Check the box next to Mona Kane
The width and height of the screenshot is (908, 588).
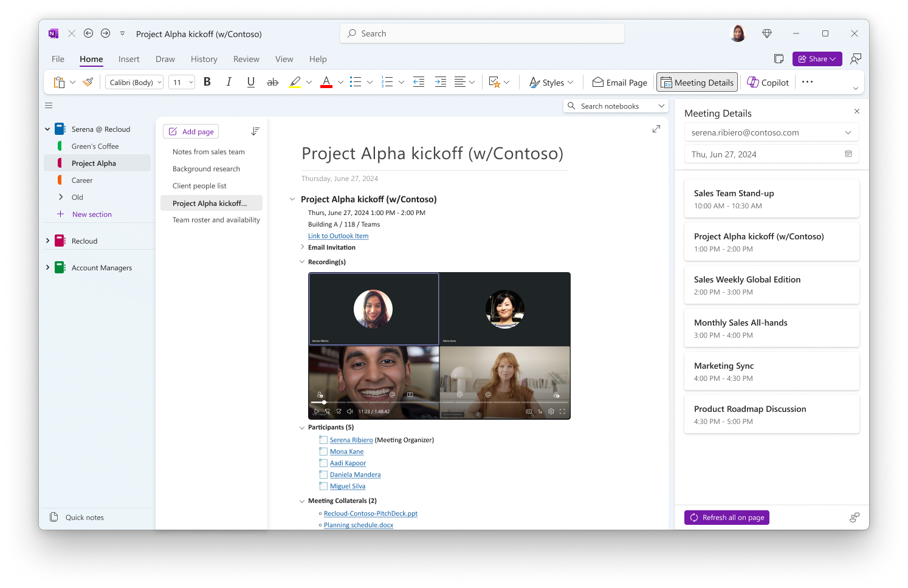click(323, 451)
